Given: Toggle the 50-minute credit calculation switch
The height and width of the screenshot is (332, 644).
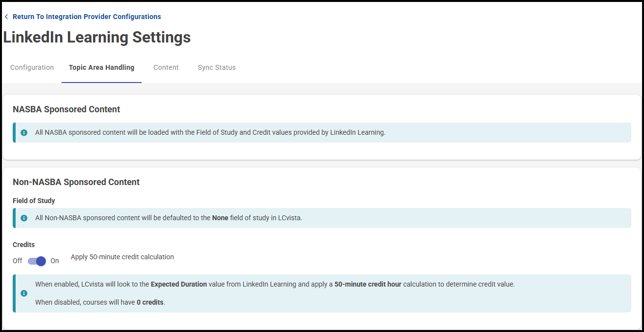Looking at the screenshot, I should click(37, 261).
